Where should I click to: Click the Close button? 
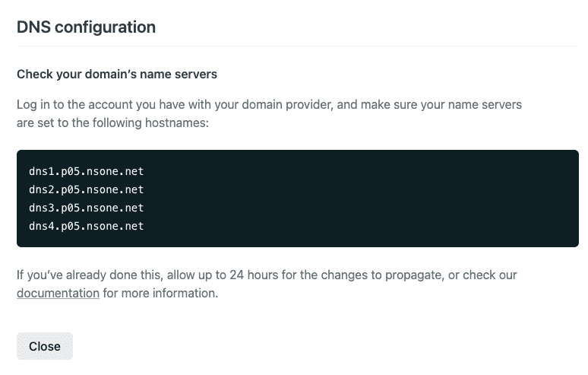44,346
